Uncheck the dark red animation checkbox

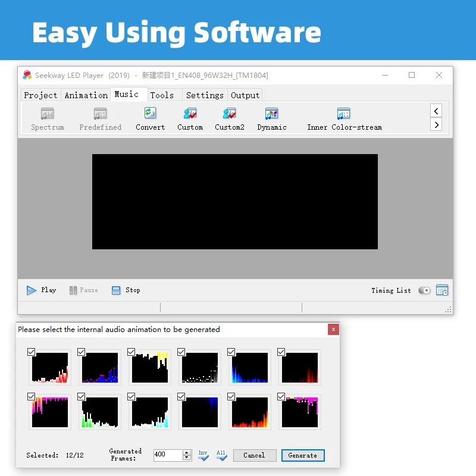[281, 352]
